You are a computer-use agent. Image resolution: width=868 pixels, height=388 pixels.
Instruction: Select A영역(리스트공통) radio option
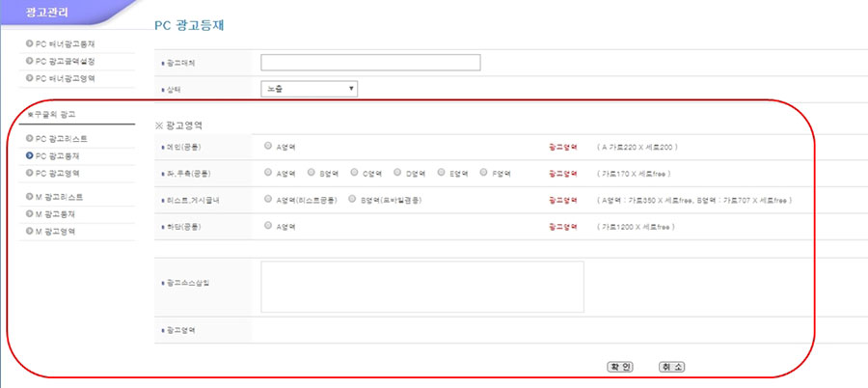pyautogui.click(x=267, y=200)
